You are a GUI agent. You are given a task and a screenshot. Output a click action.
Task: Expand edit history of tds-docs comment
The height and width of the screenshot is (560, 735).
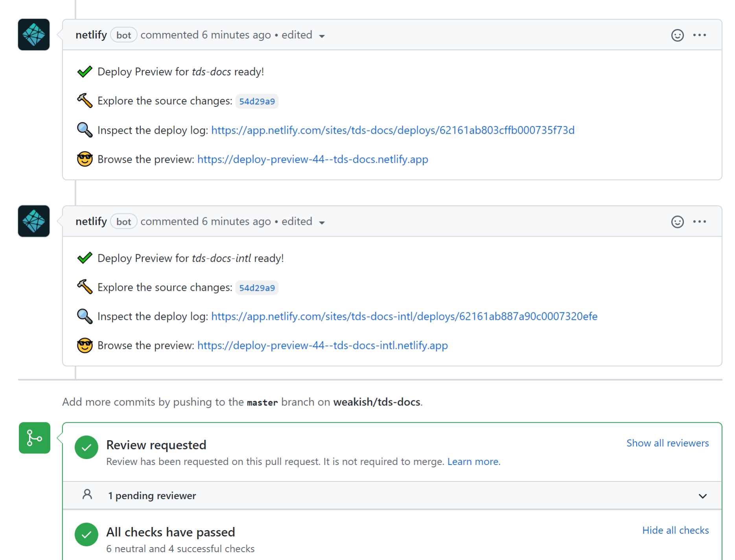pos(303,35)
